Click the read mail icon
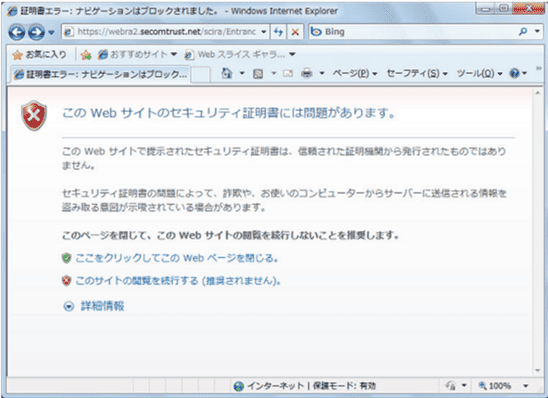 [288, 73]
